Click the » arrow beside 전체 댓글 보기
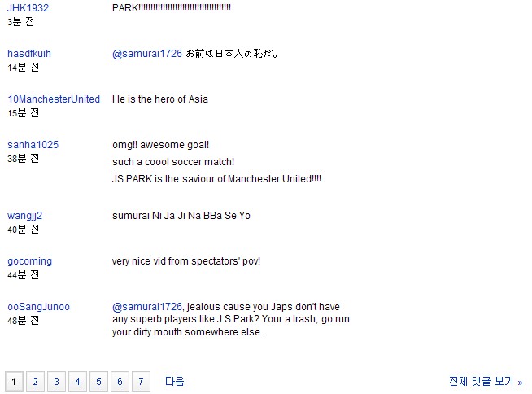This screenshot has height=394, width=532. click(520, 383)
